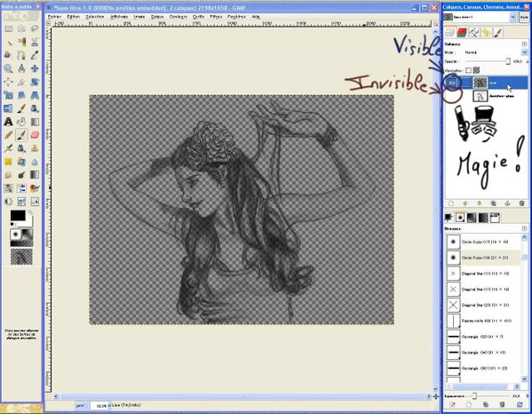Select the Blur/Sharpen droplet tool
Image resolution: width=532 pixels, height=414 pixels.
[35, 161]
